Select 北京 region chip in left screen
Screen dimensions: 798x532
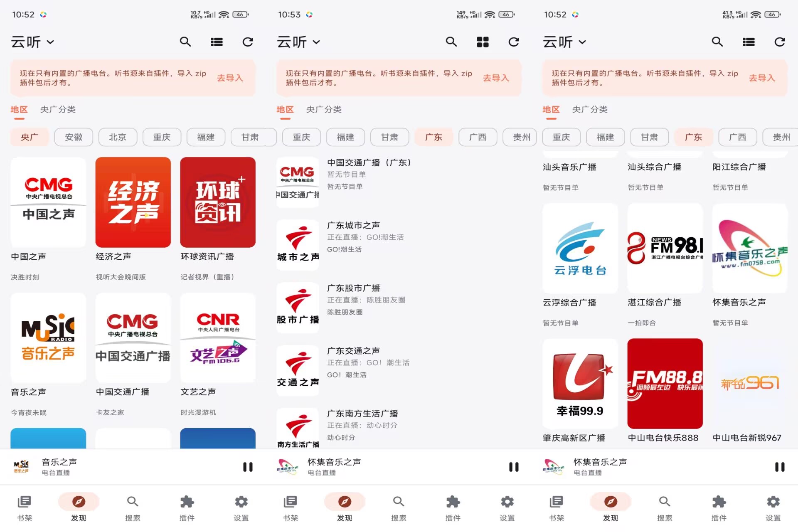click(x=118, y=137)
